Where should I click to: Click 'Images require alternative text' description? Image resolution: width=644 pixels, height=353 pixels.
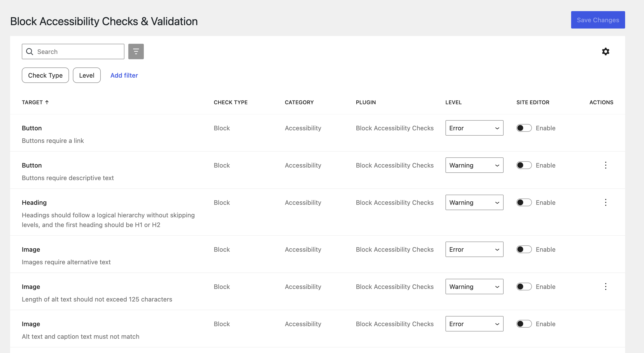point(66,262)
